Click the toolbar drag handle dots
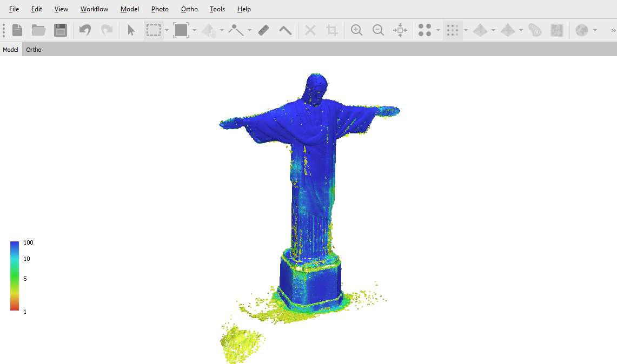This screenshot has height=364, width=617. click(x=4, y=30)
